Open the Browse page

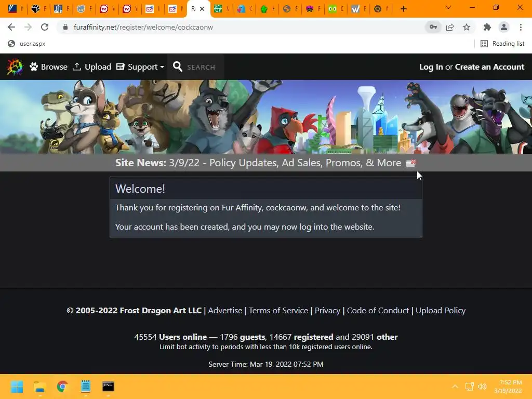pyautogui.click(x=48, y=67)
